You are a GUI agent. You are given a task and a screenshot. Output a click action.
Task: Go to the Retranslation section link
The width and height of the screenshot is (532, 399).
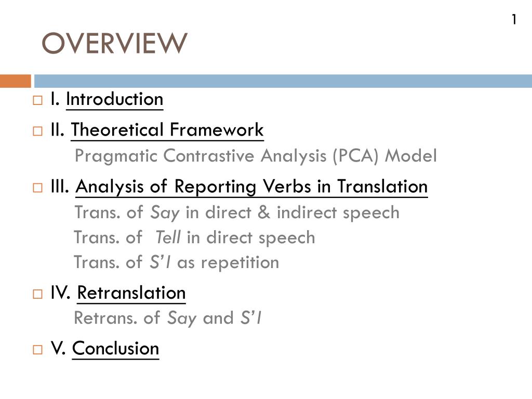(131, 293)
